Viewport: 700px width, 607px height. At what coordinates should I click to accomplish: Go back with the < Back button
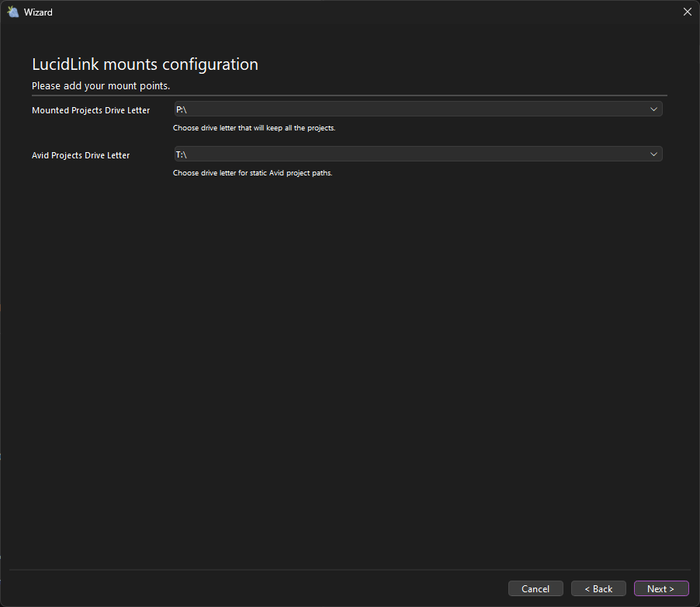click(x=598, y=589)
